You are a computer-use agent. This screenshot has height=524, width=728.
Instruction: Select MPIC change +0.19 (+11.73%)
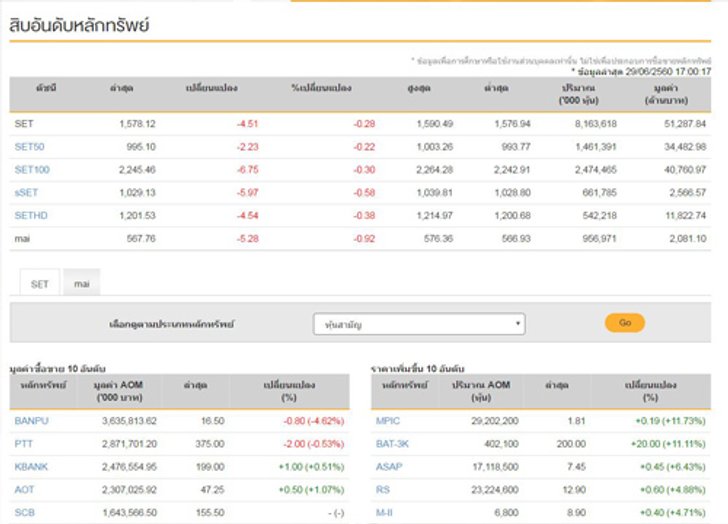tap(670, 421)
